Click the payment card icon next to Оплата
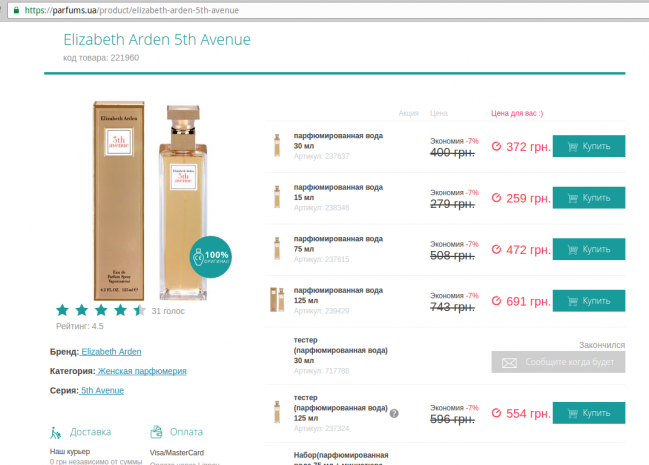Viewport: 649px width, 465px height. [156, 432]
